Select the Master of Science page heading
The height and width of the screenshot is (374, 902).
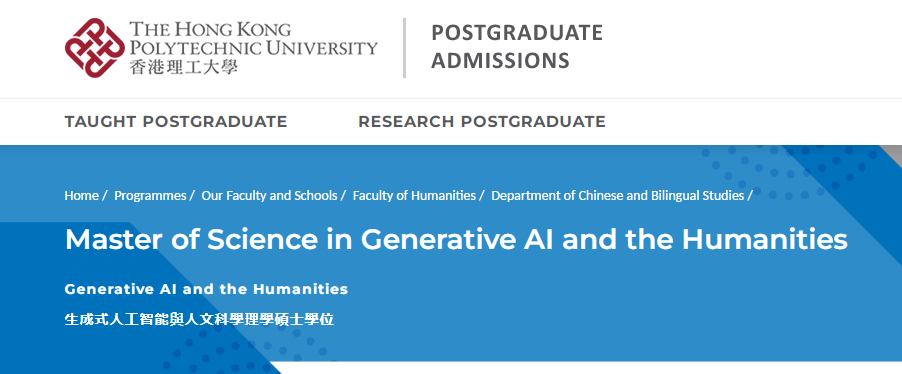456,239
